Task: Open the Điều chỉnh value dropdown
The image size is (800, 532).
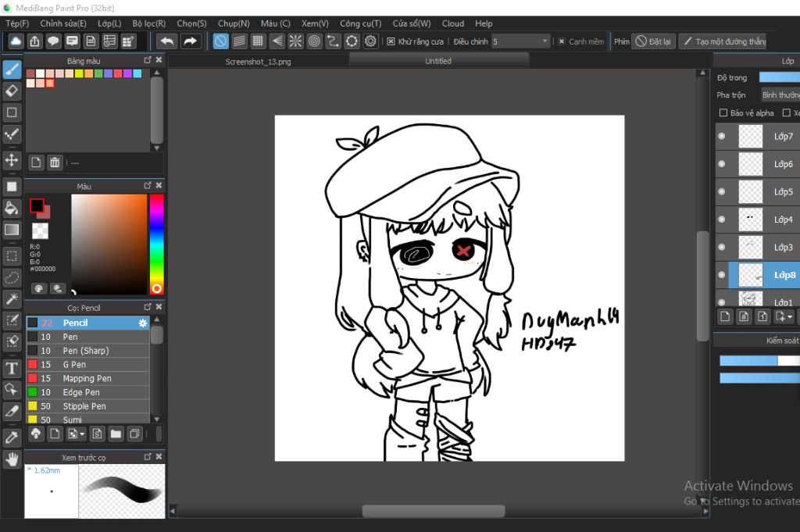Action: [x=520, y=41]
